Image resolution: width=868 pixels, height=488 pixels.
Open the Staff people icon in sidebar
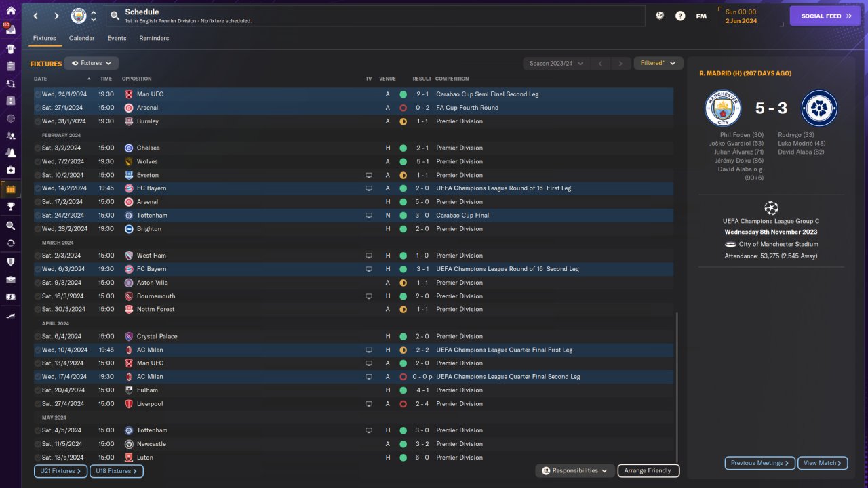click(10, 136)
